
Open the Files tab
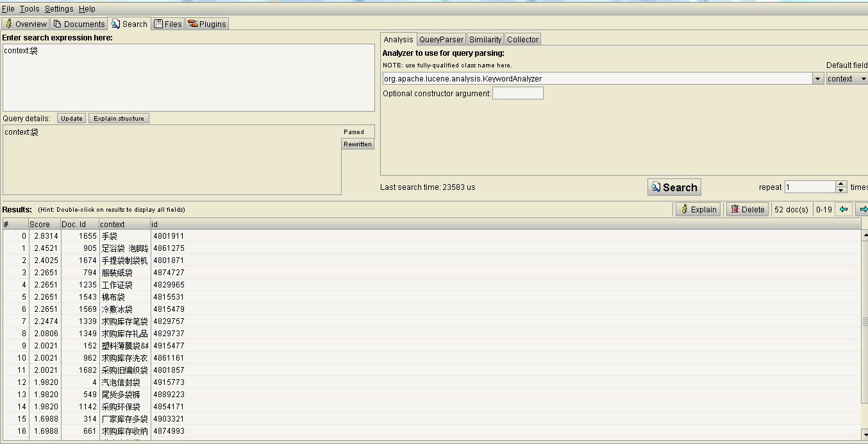pyautogui.click(x=168, y=24)
